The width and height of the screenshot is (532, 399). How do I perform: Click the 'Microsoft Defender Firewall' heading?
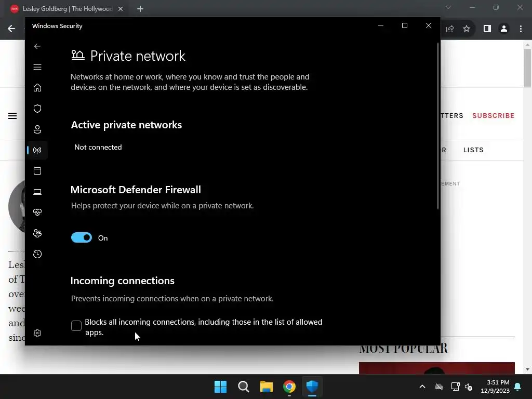point(136,190)
